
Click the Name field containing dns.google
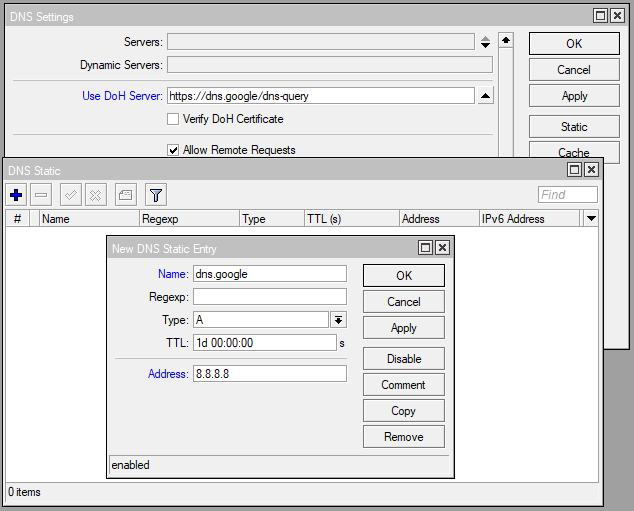(270, 274)
